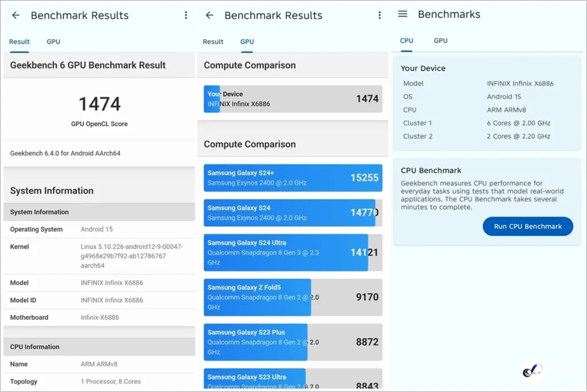The image size is (587, 392).
Task: Click the 'CPU Benchmark' card heading
Action: 431,170
